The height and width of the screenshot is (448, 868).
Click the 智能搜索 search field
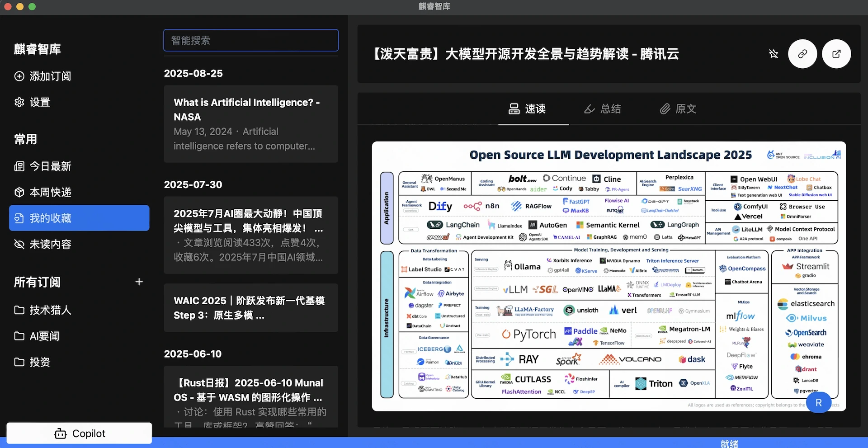pos(251,40)
